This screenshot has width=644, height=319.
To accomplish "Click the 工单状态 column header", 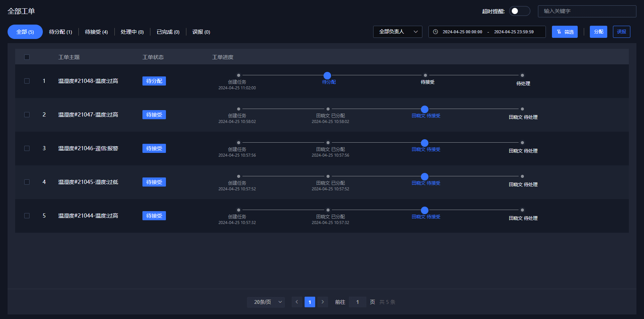I will click(x=153, y=57).
